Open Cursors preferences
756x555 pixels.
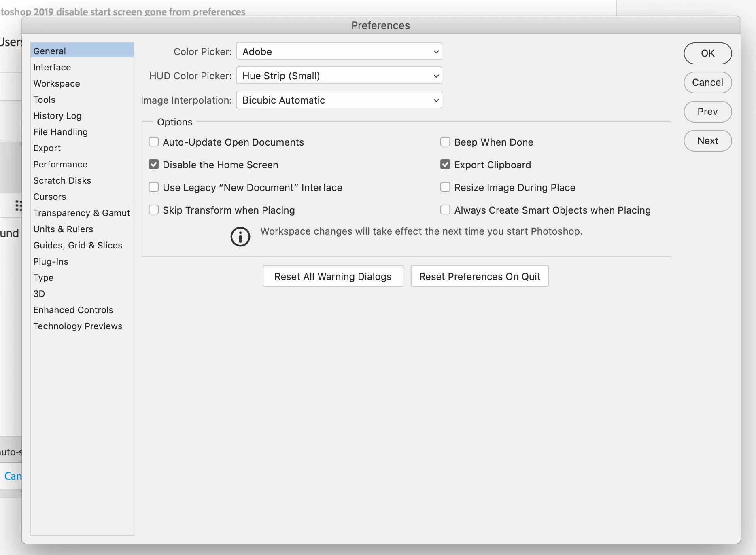[82, 197]
